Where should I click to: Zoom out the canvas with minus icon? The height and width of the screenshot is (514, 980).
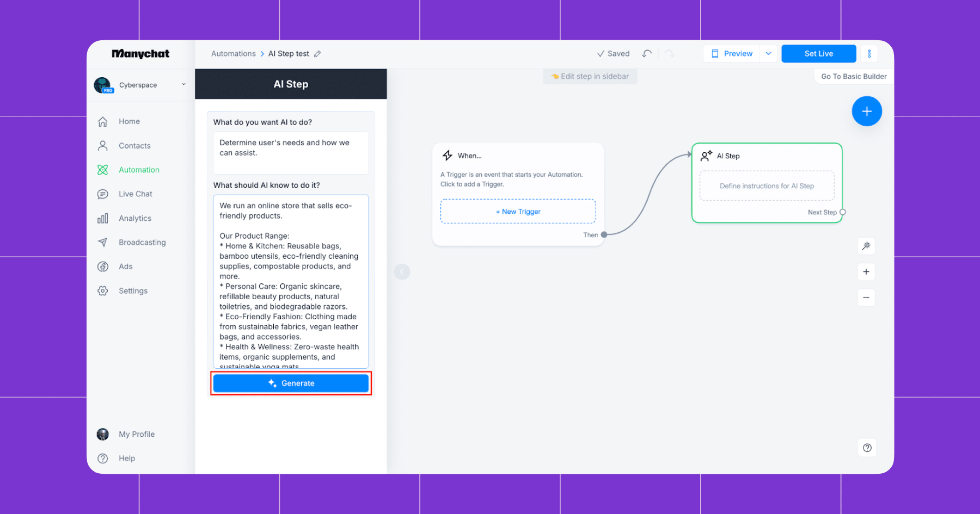click(866, 298)
